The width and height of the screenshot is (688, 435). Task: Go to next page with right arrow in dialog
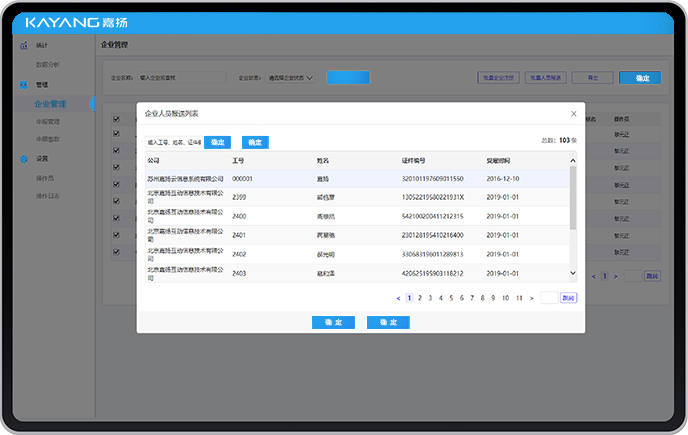click(531, 297)
